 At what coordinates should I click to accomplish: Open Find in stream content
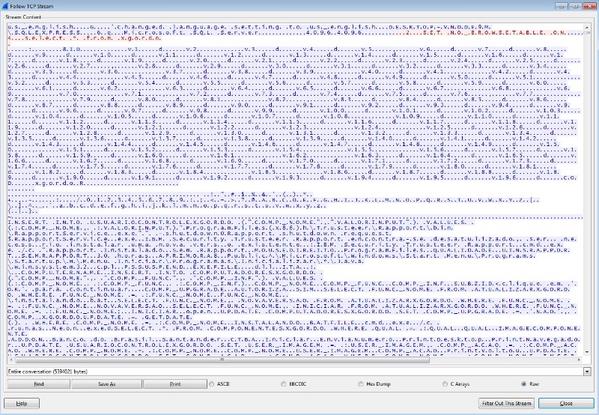tap(39, 384)
